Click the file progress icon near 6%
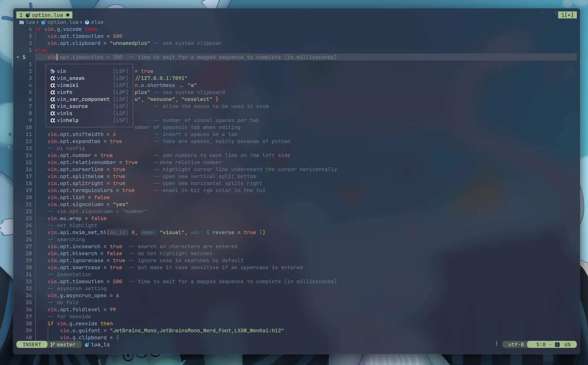This screenshot has width=588, height=365. pyautogui.click(x=557, y=344)
